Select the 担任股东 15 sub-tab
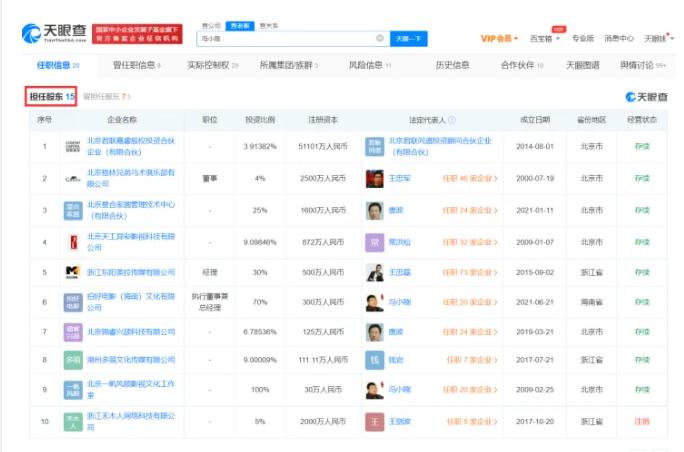Screen dimensions: 684x452 pos(51,96)
